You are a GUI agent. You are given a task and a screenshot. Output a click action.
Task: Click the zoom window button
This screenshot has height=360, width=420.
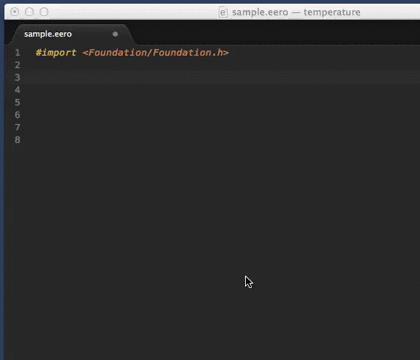pyautogui.click(x=44, y=12)
